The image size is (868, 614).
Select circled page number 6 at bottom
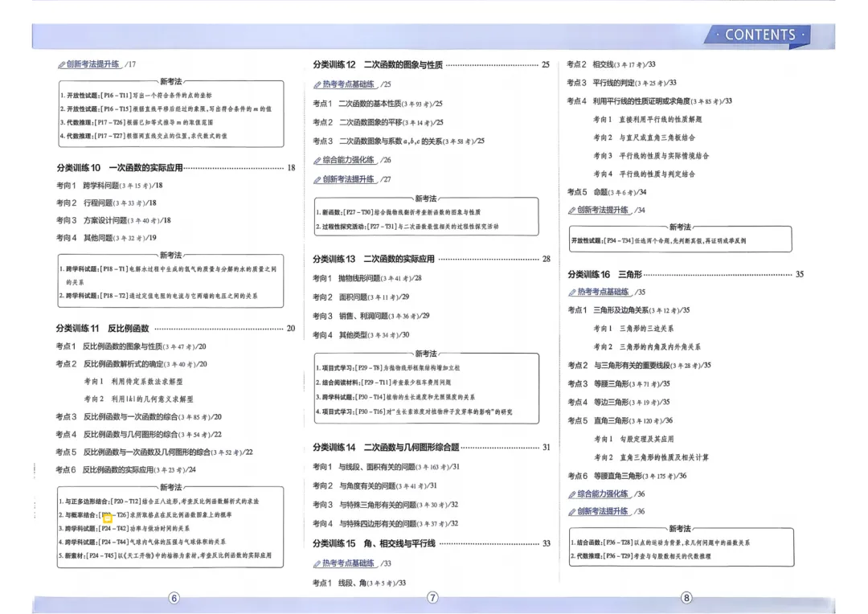[173, 597]
